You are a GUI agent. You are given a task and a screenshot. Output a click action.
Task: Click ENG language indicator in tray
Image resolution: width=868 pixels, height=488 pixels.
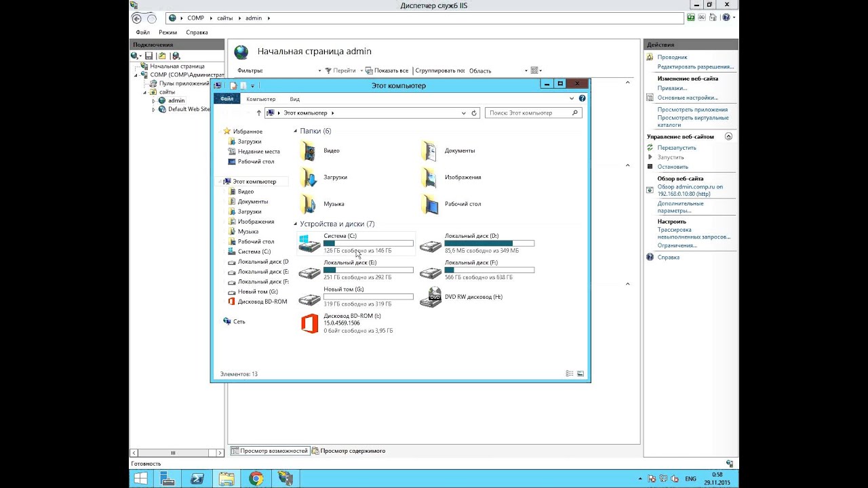coord(690,479)
